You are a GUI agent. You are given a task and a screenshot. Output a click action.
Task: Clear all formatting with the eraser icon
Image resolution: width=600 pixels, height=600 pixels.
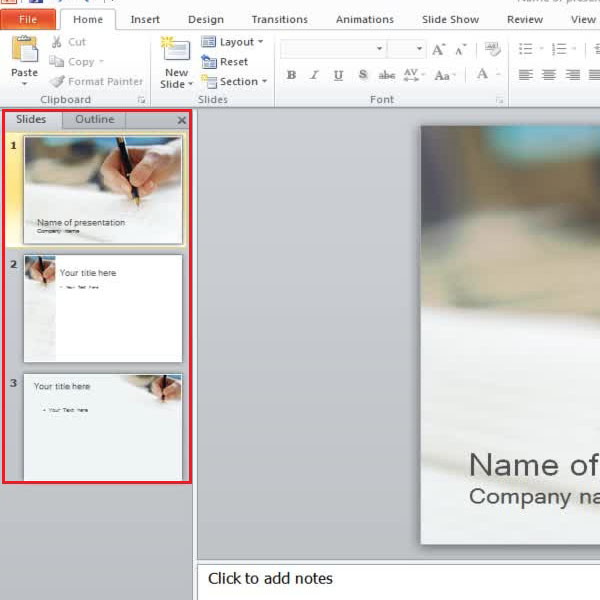(x=492, y=49)
